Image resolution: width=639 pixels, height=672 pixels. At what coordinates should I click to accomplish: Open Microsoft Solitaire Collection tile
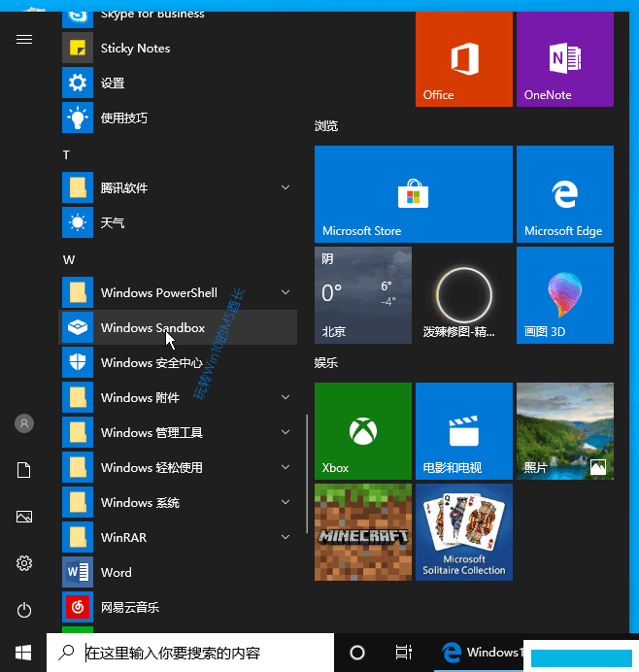tap(464, 532)
